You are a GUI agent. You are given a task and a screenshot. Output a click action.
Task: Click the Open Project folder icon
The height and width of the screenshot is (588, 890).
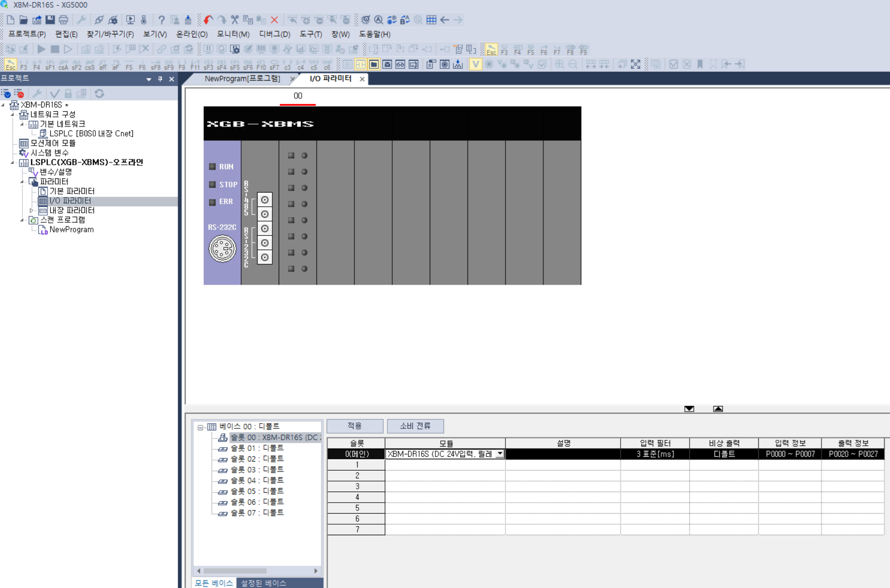pyautogui.click(x=23, y=20)
